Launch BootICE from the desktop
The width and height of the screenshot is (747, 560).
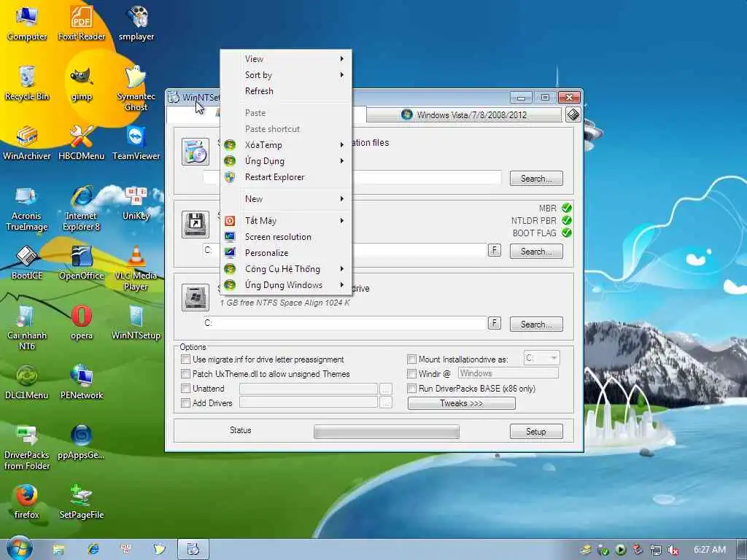click(27, 262)
